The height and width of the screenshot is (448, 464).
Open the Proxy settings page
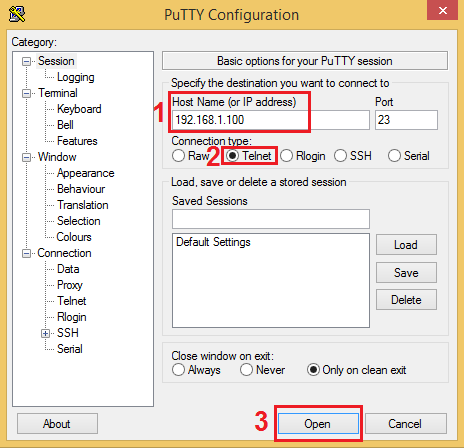[70, 285]
